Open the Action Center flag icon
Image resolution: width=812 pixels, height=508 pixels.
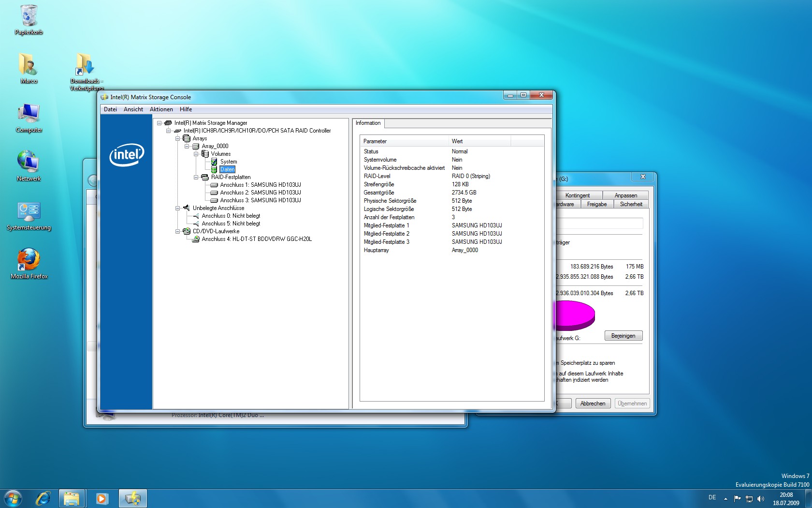point(737,499)
